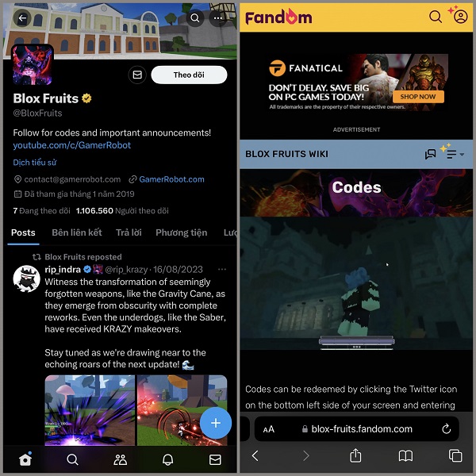The image size is (476, 476).
Task: Open Fandom user account icon
Action: (460, 17)
